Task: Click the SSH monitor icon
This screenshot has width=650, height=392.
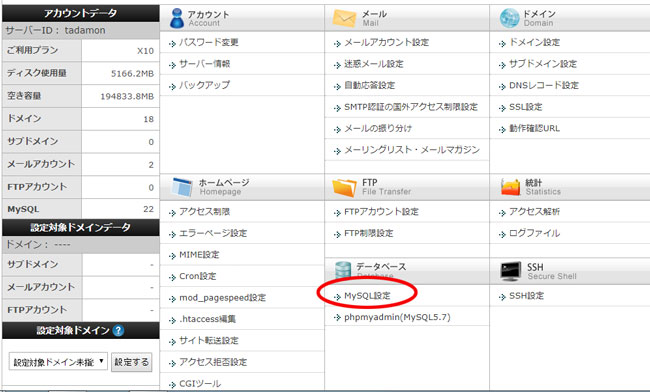Action: 510,271
